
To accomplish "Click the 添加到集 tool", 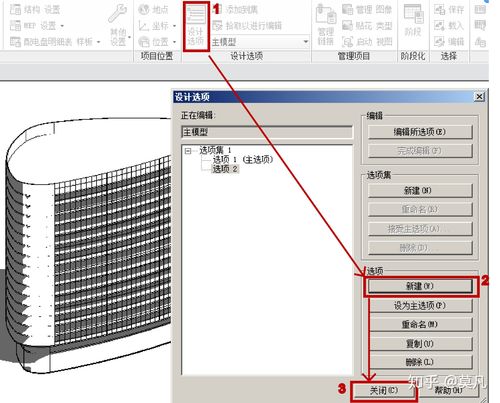I will pos(235,10).
